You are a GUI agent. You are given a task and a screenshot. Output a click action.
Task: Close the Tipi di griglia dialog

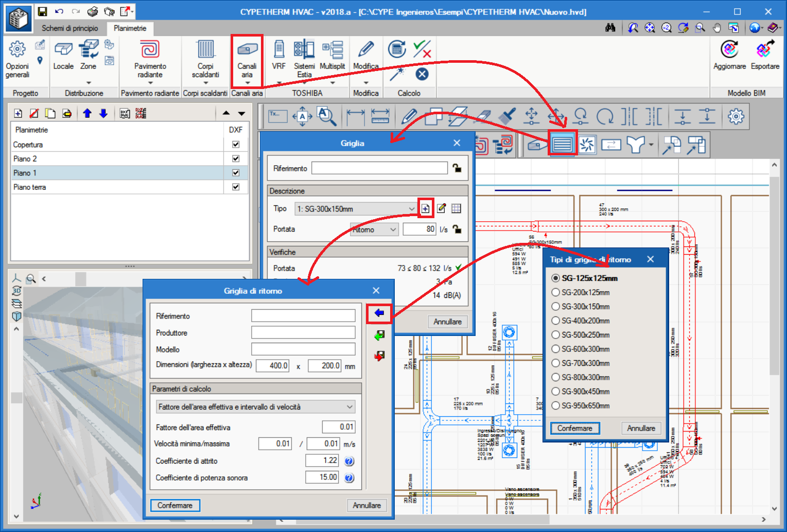(x=651, y=259)
